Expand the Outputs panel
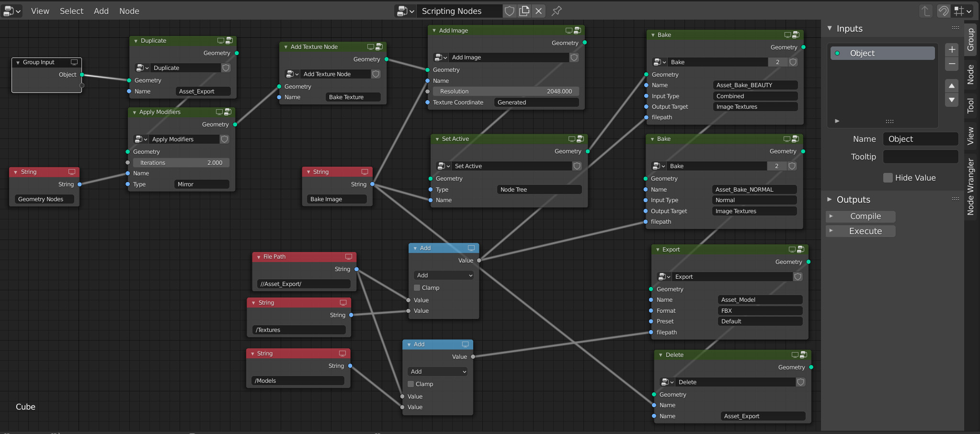The width and height of the screenshot is (980, 434). (x=830, y=200)
